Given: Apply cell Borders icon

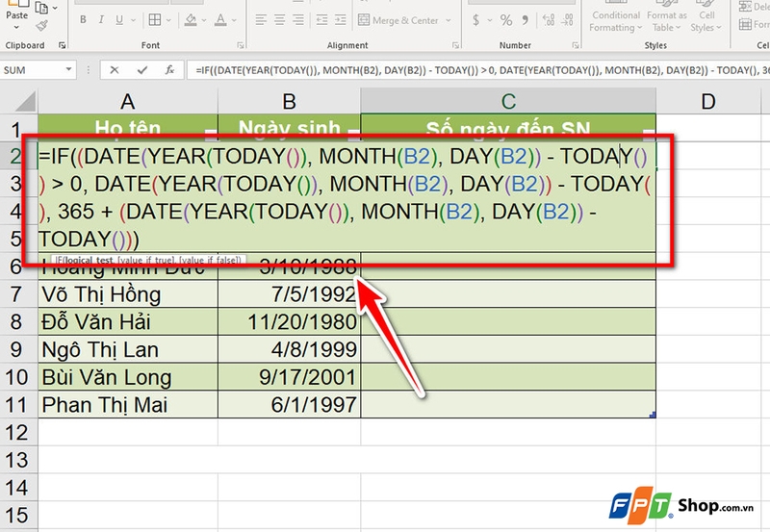Looking at the screenshot, I should pos(155,19).
